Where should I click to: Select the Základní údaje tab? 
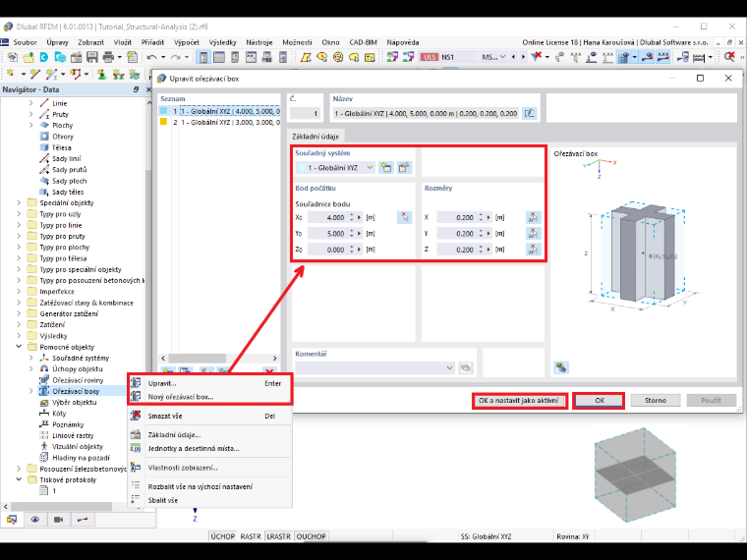[x=316, y=137]
